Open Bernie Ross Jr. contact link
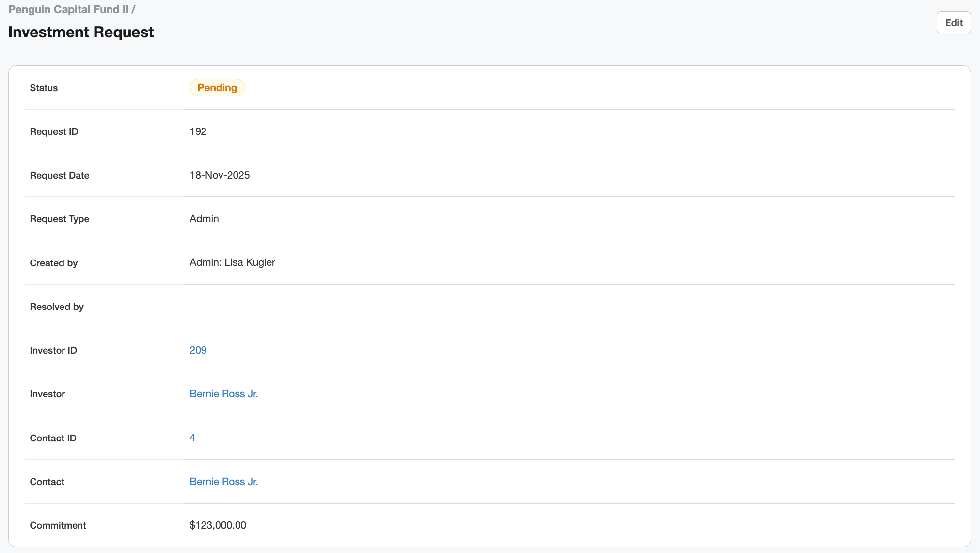Viewport: 980px width, 553px height. coord(223,482)
